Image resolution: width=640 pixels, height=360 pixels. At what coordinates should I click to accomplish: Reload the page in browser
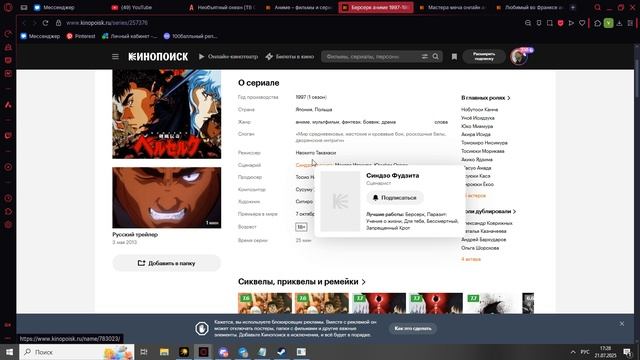(x=45, y=23)
